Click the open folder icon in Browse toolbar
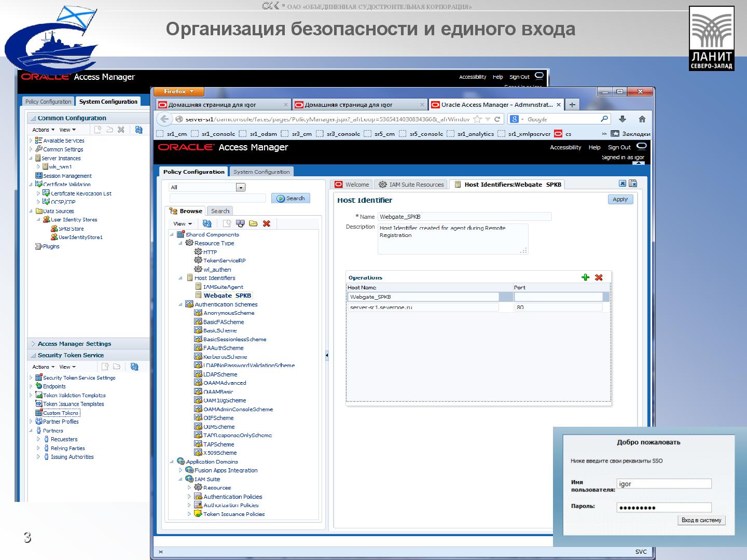Image resolution: width=747 pixels, height=560 pixels. pos(253,223)
